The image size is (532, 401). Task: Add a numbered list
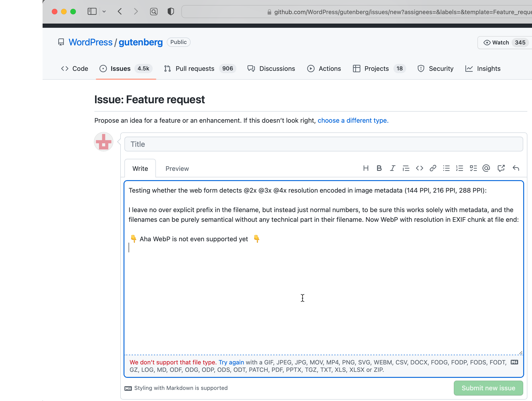[x=460, y=168]
